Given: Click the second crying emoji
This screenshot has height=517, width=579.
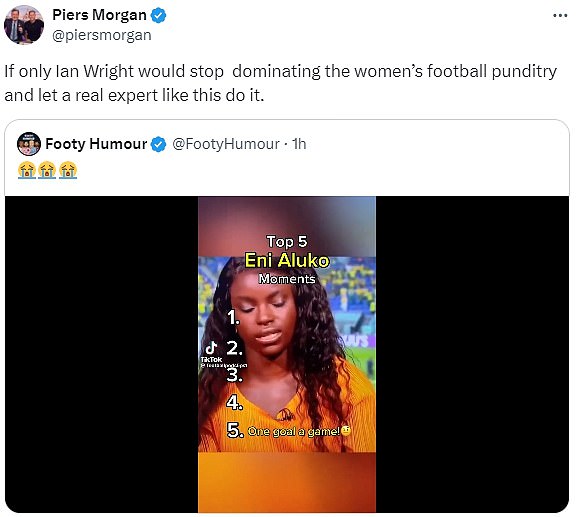Looking at the screenshot, I should point(47,170).
